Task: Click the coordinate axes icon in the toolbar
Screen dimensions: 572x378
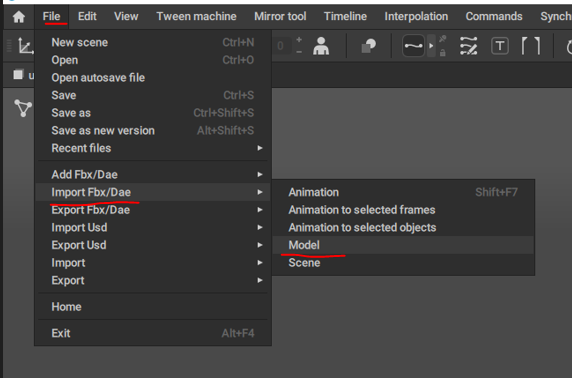Action: coord(26,46)
